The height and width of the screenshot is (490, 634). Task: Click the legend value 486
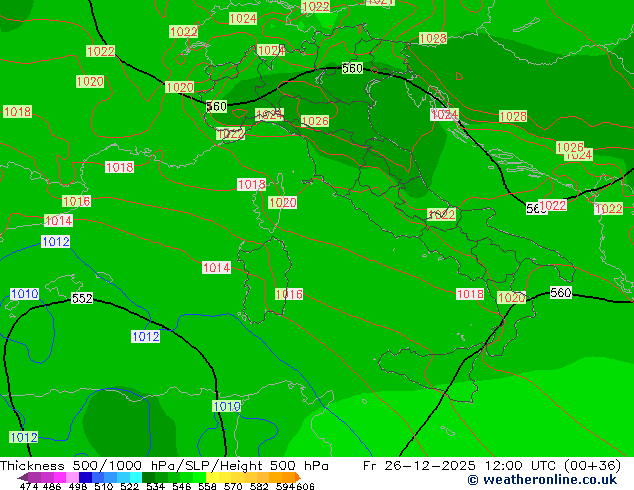[52, 486]
